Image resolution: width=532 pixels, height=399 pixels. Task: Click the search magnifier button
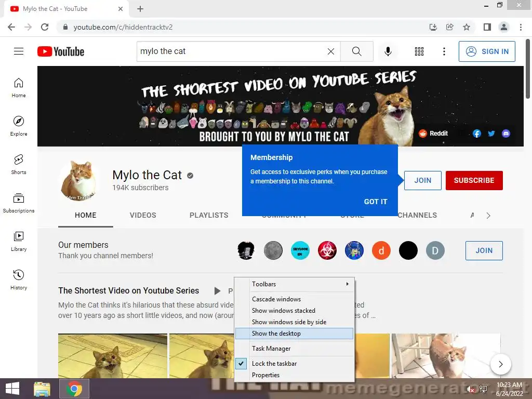point(356,51)
